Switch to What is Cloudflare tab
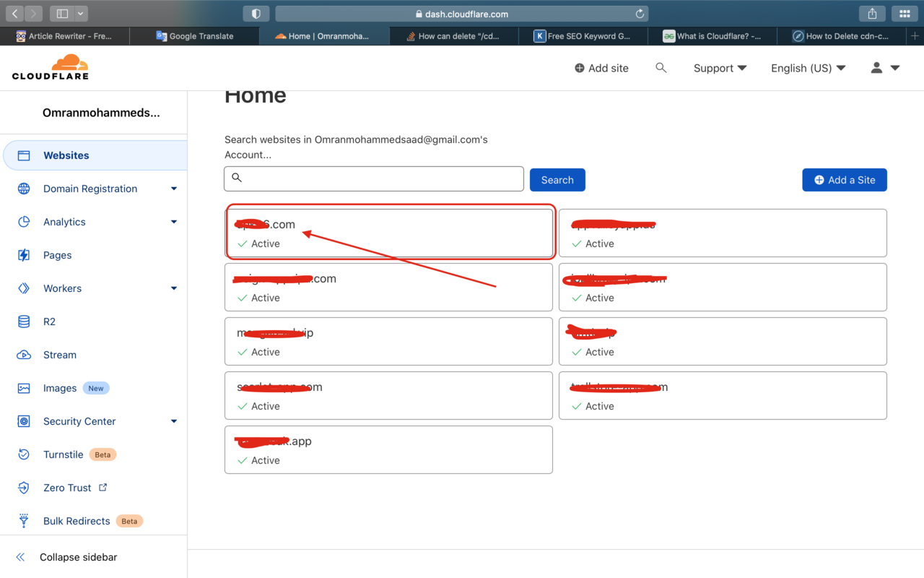 coord(712,36)
